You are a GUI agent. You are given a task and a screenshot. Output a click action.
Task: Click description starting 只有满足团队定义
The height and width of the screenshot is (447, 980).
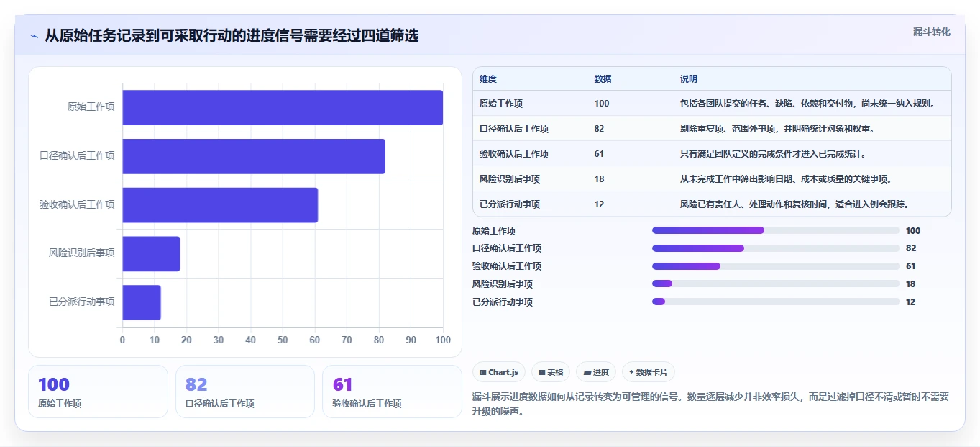coord(774,154)
